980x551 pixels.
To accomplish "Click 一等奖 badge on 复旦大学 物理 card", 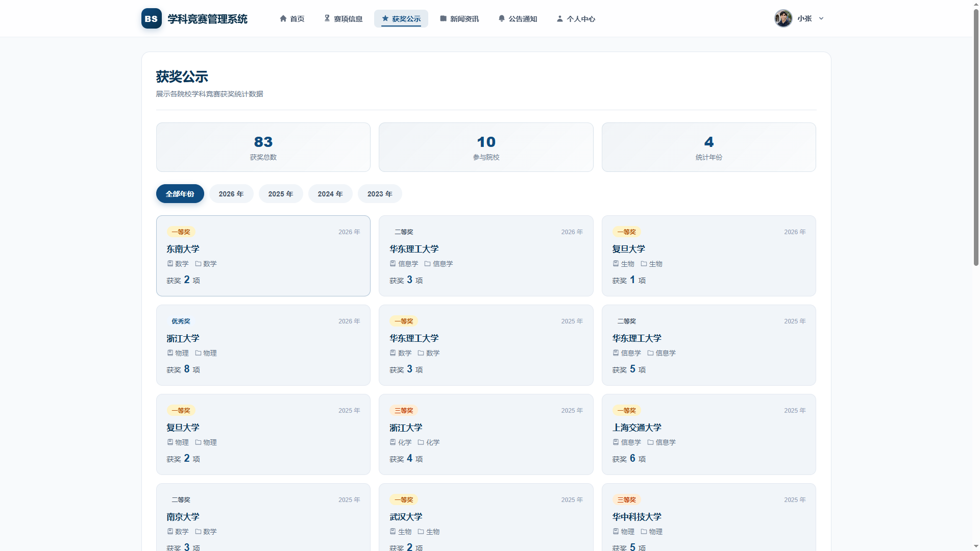I will (181, 410).
